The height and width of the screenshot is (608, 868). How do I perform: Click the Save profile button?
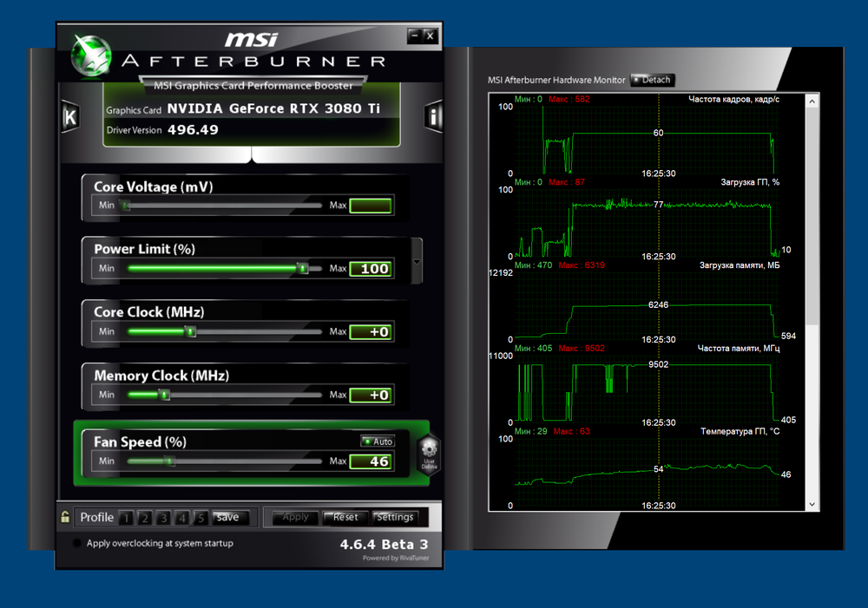point(230,517)
